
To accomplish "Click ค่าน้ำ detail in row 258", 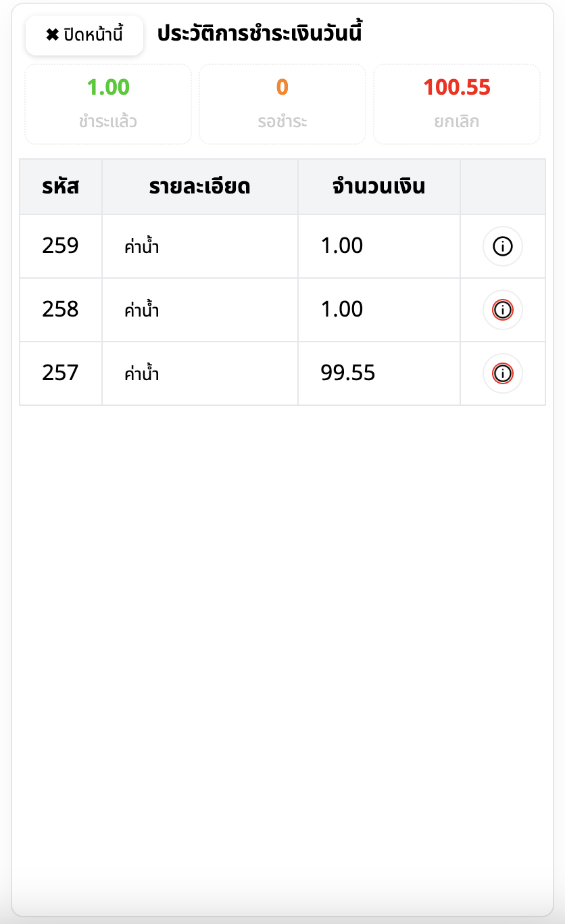I will (142, 310).
